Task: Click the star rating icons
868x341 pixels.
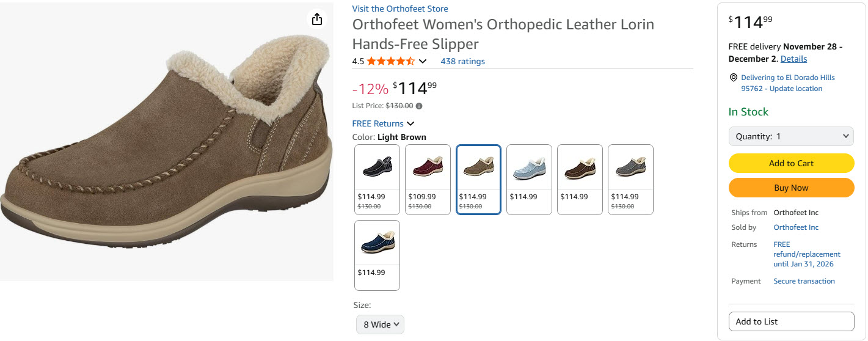Action: point(390,61)
